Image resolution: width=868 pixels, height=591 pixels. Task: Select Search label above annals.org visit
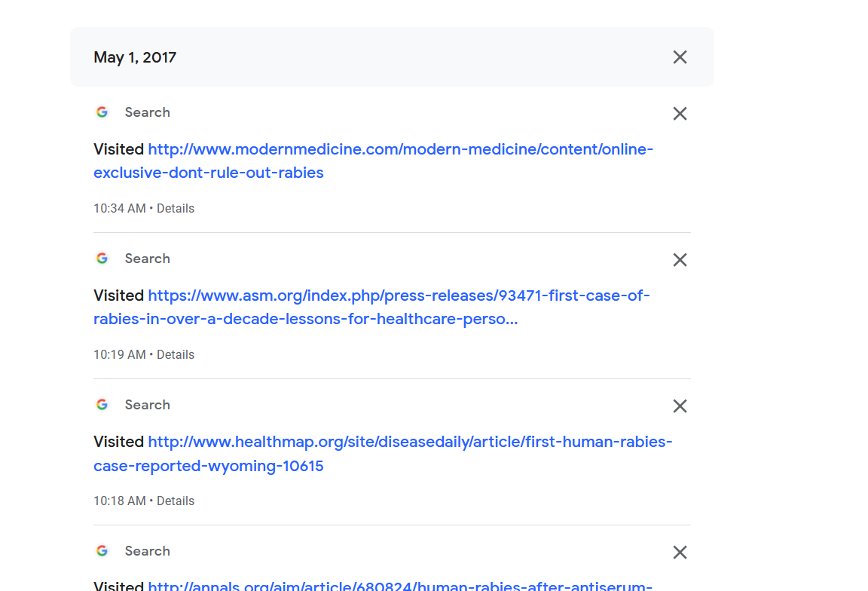coord(147,551)
